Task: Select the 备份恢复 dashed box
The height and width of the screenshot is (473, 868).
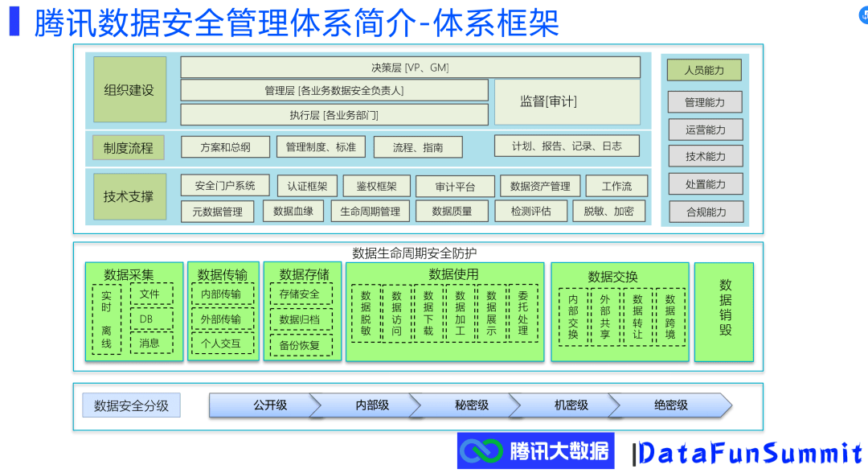Action: [x=300, y=346]
